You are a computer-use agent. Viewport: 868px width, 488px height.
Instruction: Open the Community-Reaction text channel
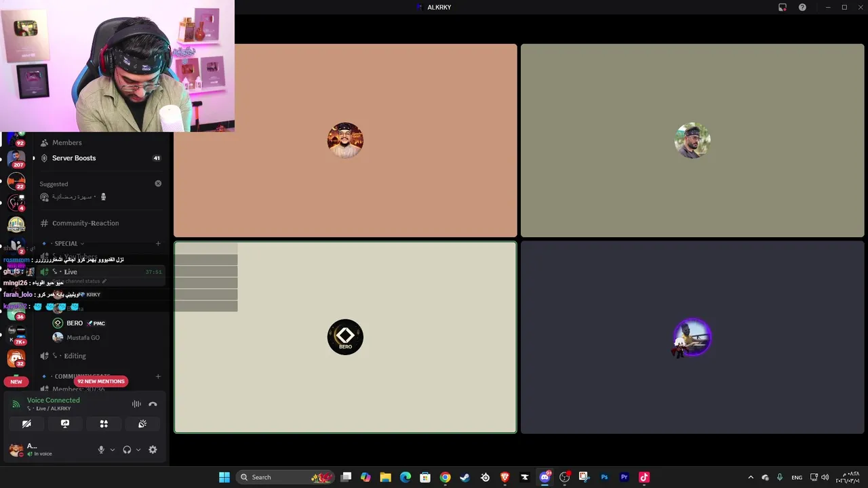(85, 223)
